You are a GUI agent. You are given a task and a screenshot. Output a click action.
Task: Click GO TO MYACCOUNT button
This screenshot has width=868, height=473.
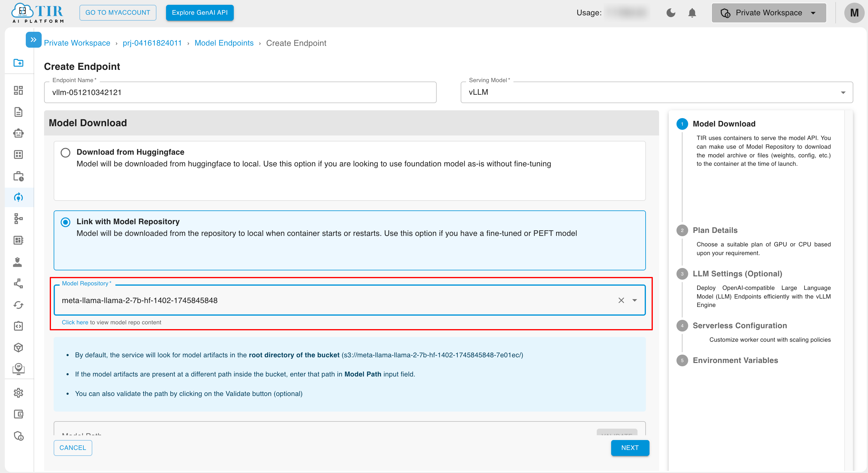pyautogui.click(x=118, y=13)
